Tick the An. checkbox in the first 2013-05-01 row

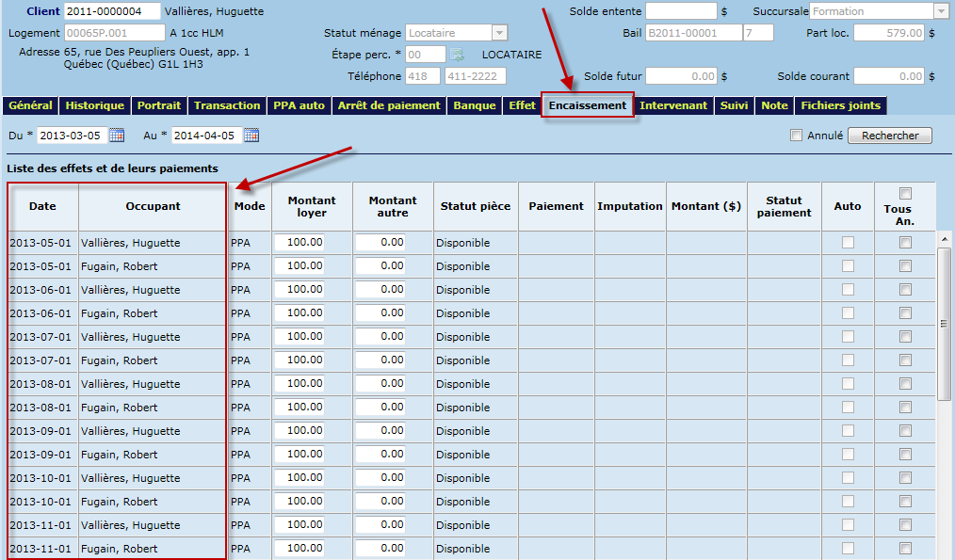[905, 243]
